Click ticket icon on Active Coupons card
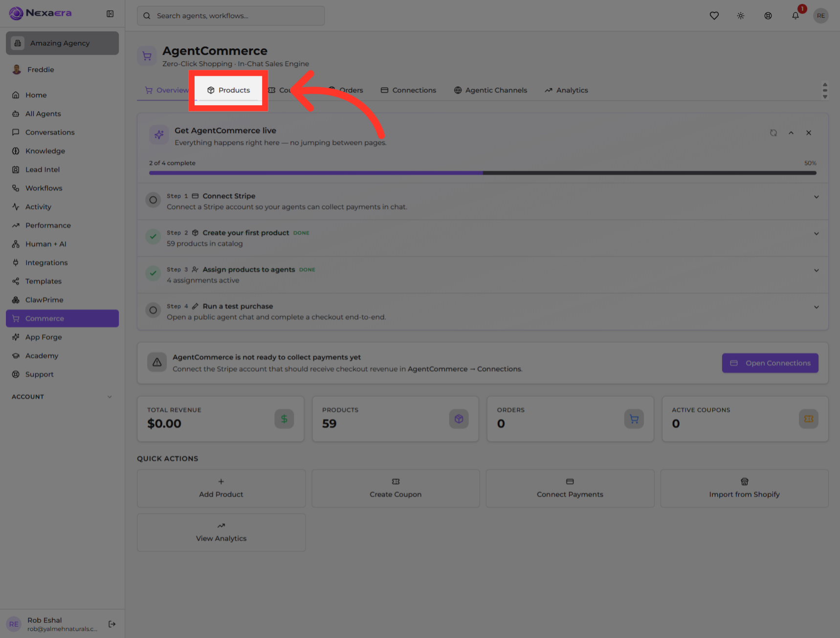Screen dimensions: 840x638 809,419
